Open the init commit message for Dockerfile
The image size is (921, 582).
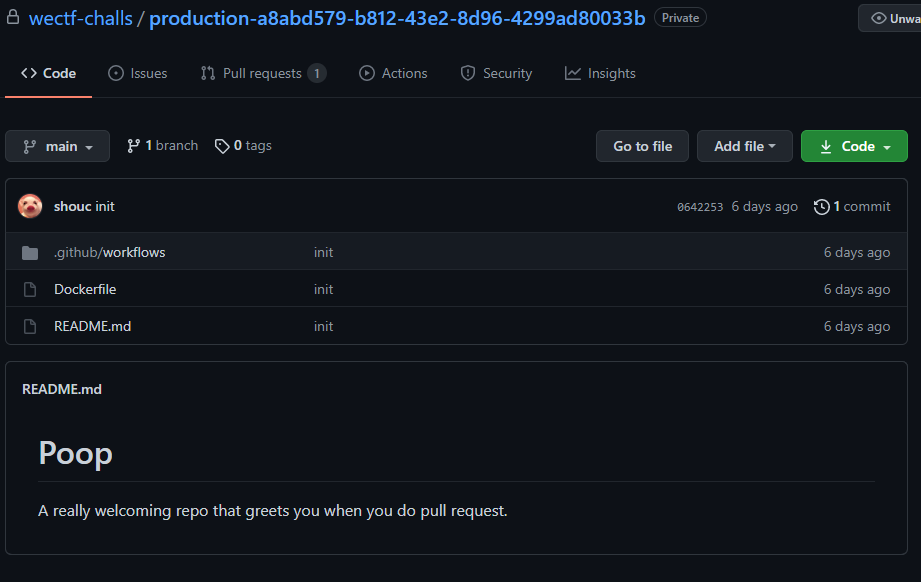click(x=323, y=289)
